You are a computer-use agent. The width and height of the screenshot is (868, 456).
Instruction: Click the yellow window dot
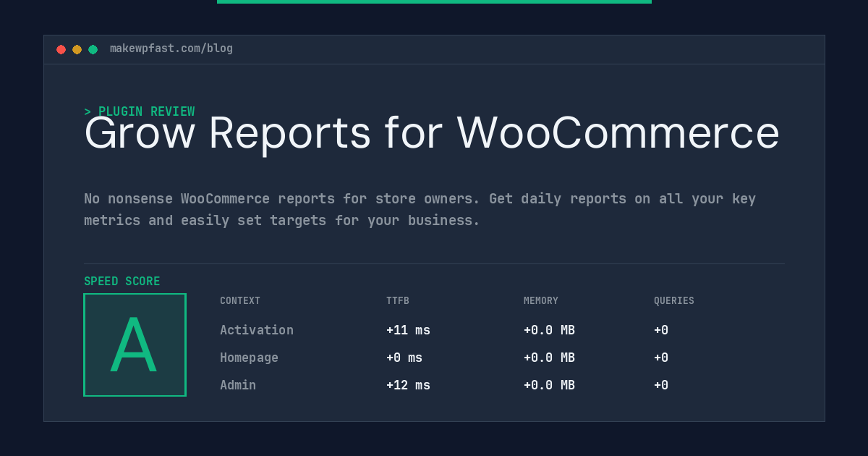(77, 49)
